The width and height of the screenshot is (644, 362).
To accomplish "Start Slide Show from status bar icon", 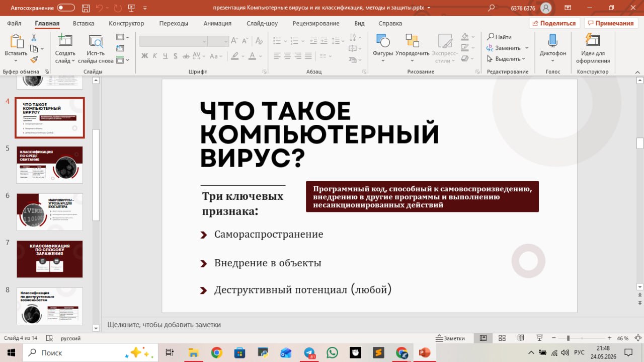I will [539, 338].
